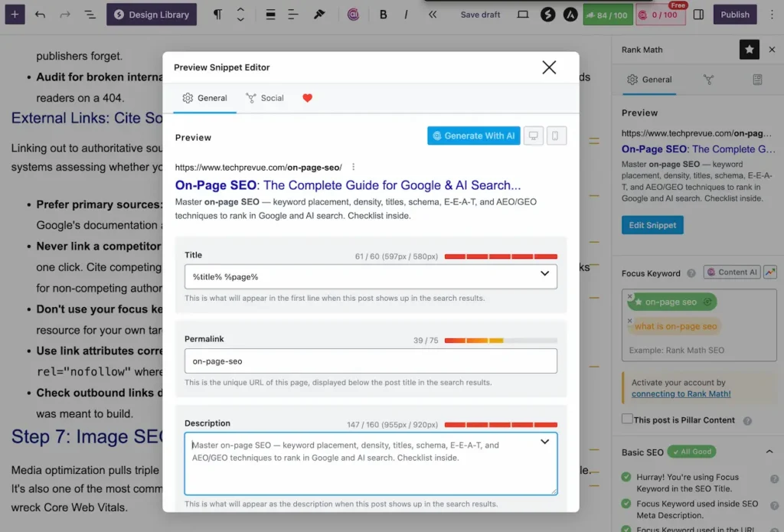Open the sidebar Schema tab icon
The width and height of the screenshot is (784, 532).
coord(757,80)
